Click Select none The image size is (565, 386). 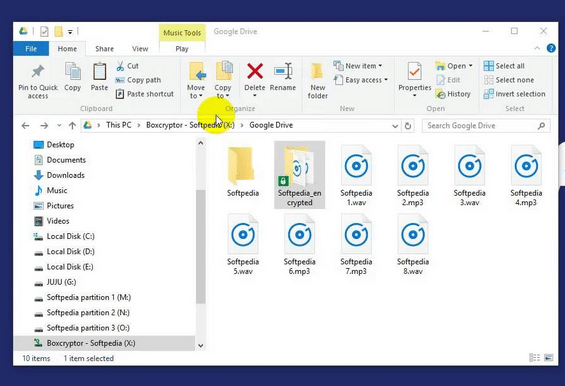coord(509,80)
